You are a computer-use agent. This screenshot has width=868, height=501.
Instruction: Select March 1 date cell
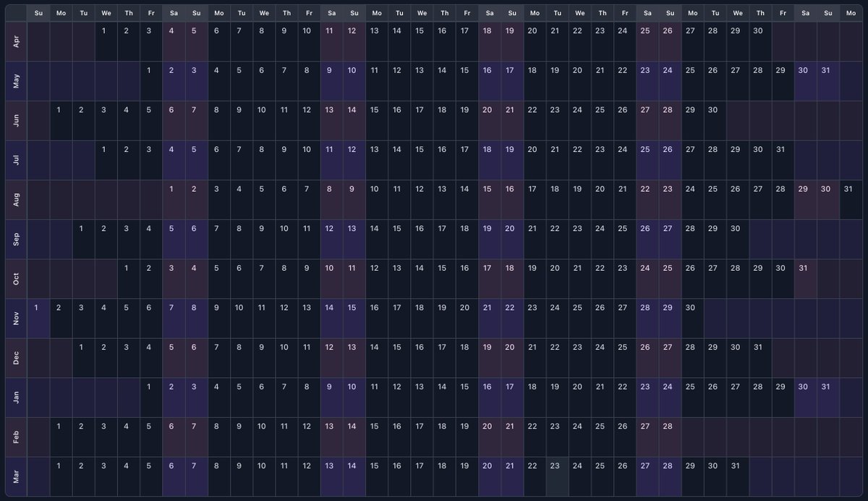(61, 476)
